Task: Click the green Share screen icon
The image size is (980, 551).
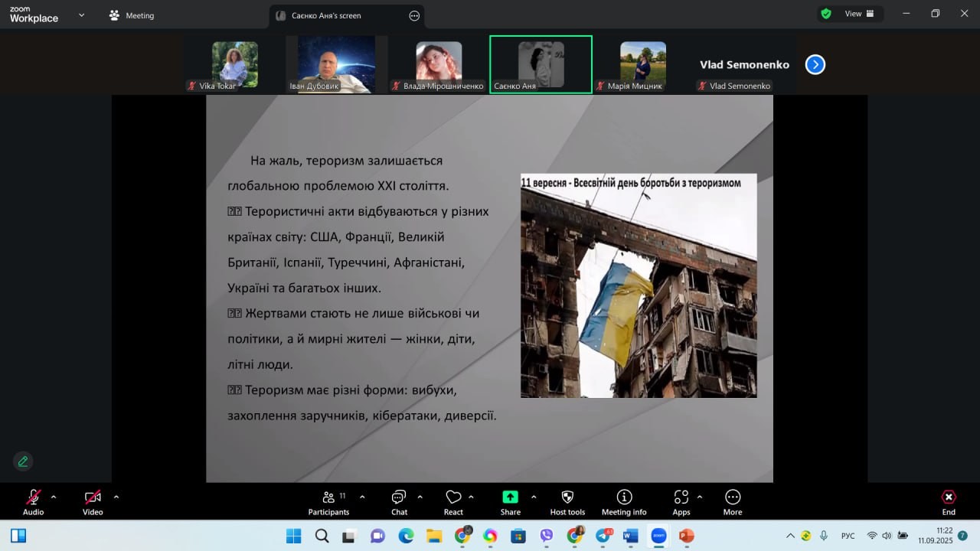Action: click(510, 497)
